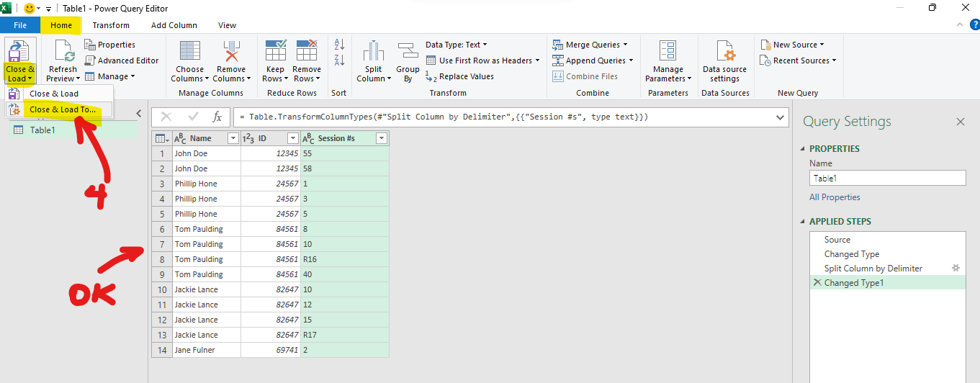Click the query Name input field
This screenshot has height=383, width=980.
point(887,179)
